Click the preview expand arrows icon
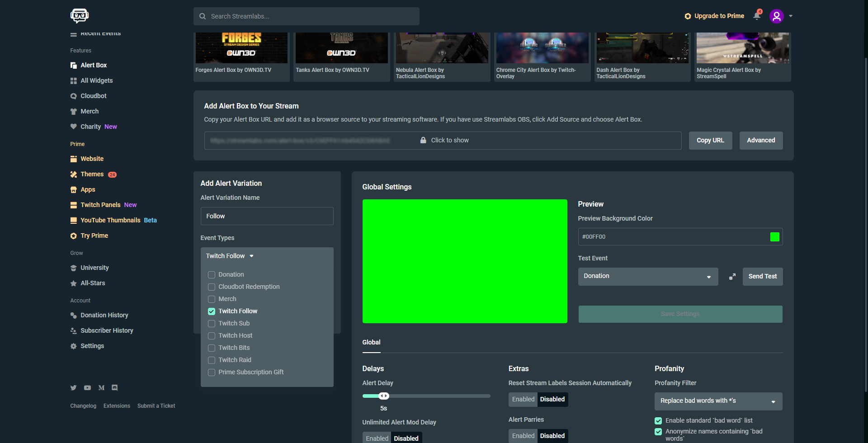Screen dimensions: 868x443 732,277
